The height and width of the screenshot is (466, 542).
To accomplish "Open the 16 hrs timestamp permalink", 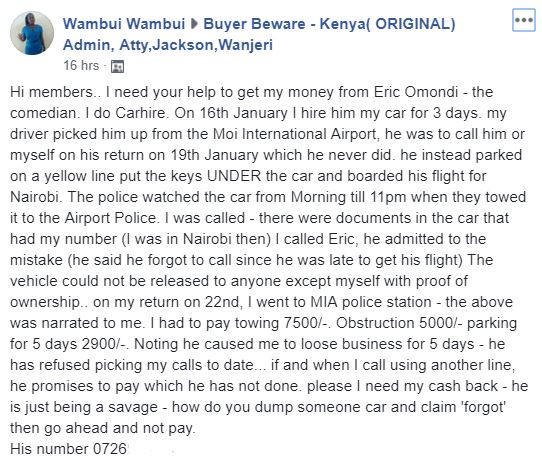I will pos(81,65).
